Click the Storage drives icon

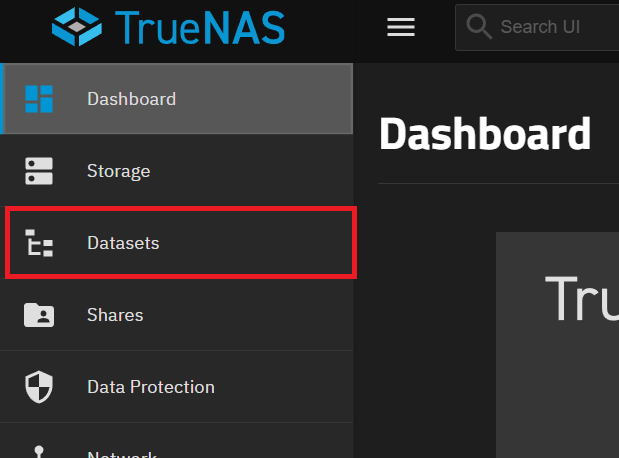tap(39, 171)
